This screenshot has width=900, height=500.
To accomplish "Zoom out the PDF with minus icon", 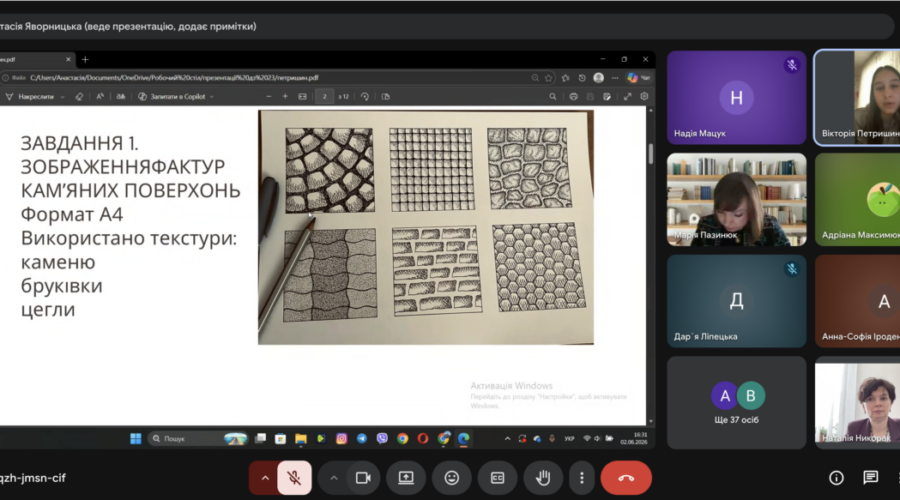I will 268,96.
